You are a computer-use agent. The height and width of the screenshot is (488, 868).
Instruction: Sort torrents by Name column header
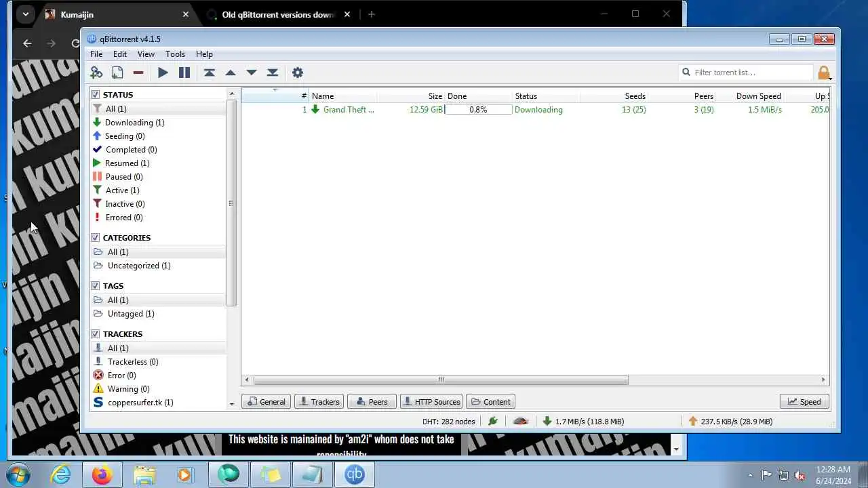coord(342,96)
